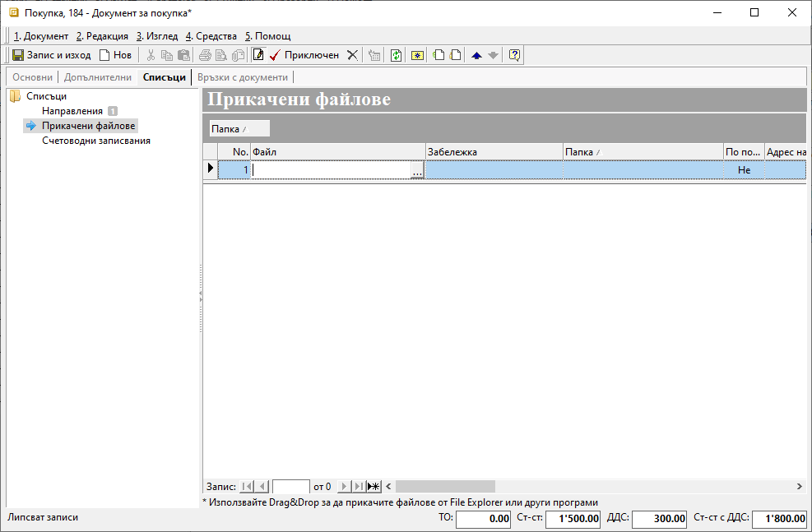Switch to the Връзки с документи tab
The width and height of the screenshot is (812, 532).
(243, 77)
